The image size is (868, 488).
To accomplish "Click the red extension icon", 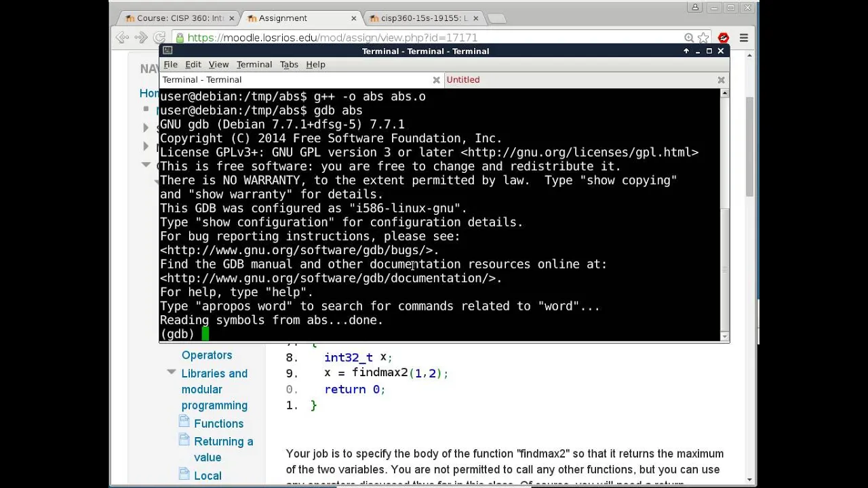I will 724,38.
